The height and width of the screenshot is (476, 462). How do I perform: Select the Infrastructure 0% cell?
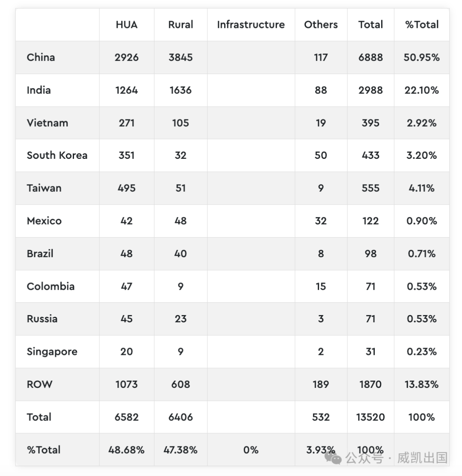pyautogui.click(x=251, y=450)
